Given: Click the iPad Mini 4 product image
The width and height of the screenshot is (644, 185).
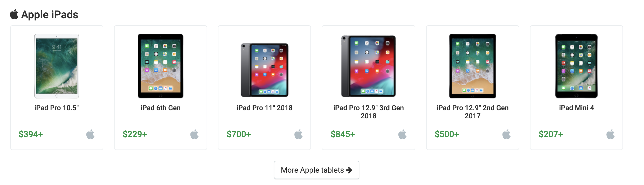Looking at the screenshot, I should coord(576,66).
